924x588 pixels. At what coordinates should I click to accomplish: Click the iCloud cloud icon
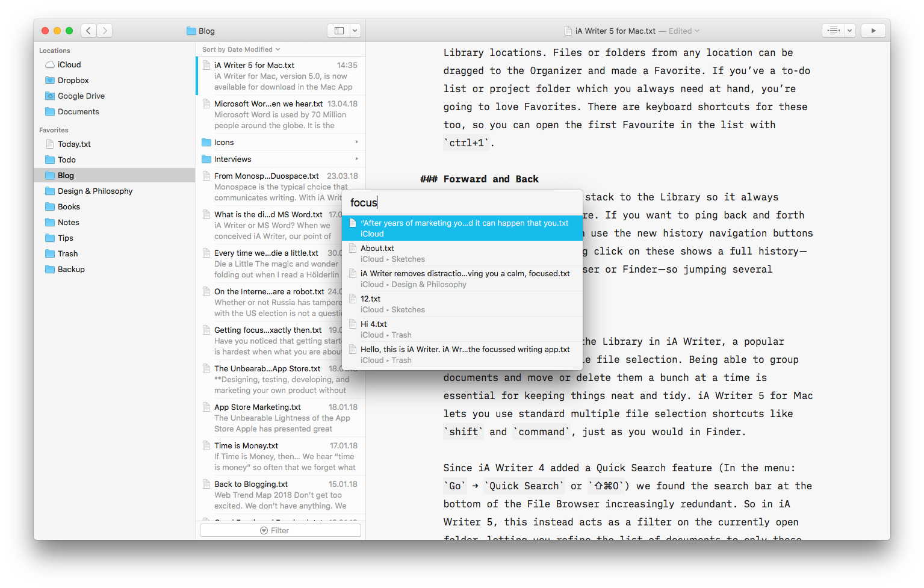click(x=50, y=64)
